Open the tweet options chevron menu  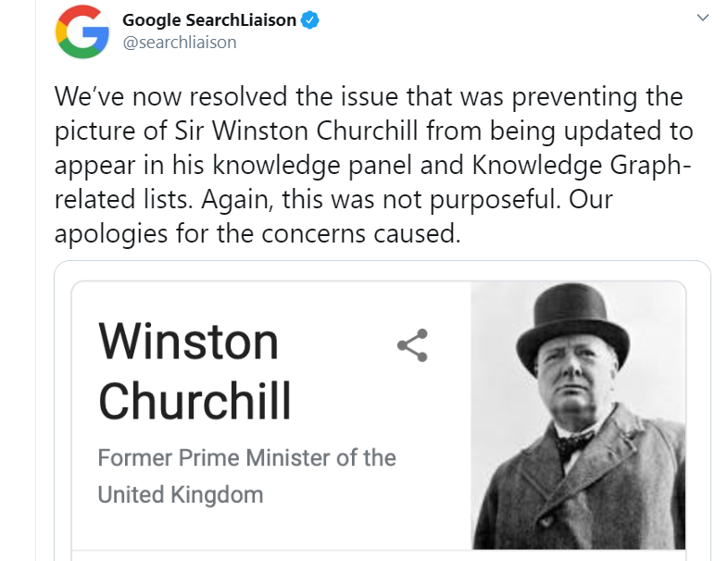click(x=702, y=17)
